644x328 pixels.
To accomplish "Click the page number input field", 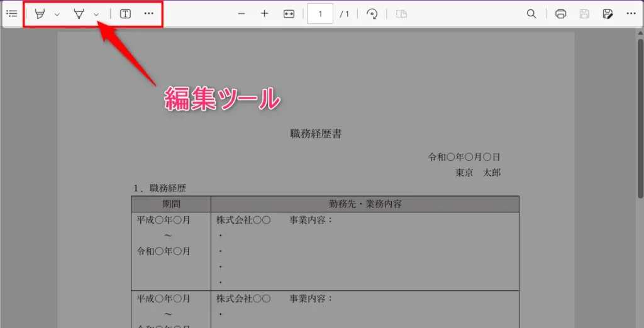I will click(x=320, y=14).
